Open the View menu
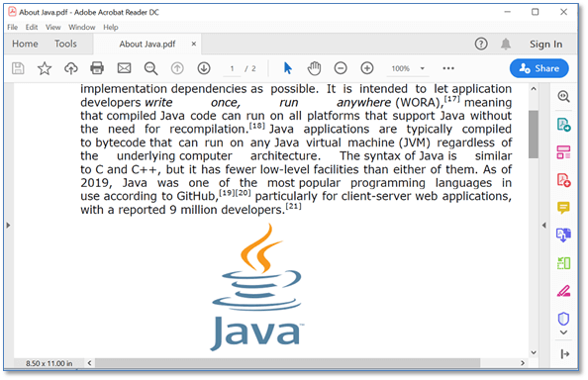588x380 pixels. click(x=52, y=28)
